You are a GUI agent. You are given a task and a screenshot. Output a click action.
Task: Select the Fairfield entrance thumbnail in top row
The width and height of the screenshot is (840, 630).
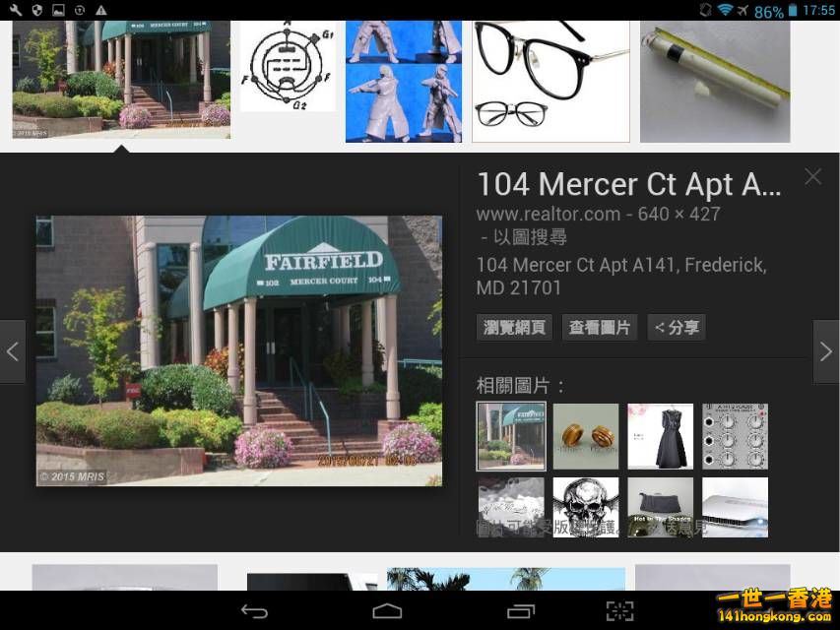121,80
